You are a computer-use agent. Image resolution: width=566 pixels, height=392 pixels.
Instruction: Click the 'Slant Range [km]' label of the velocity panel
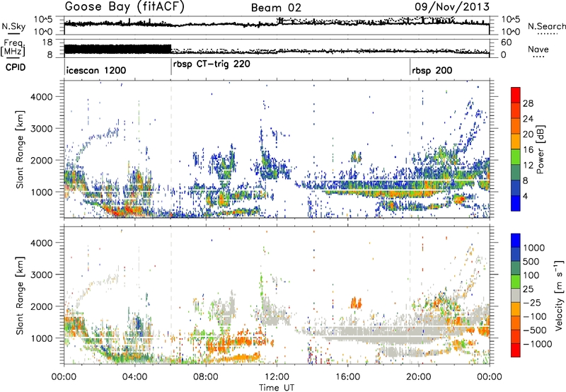[x=20, y=295]
